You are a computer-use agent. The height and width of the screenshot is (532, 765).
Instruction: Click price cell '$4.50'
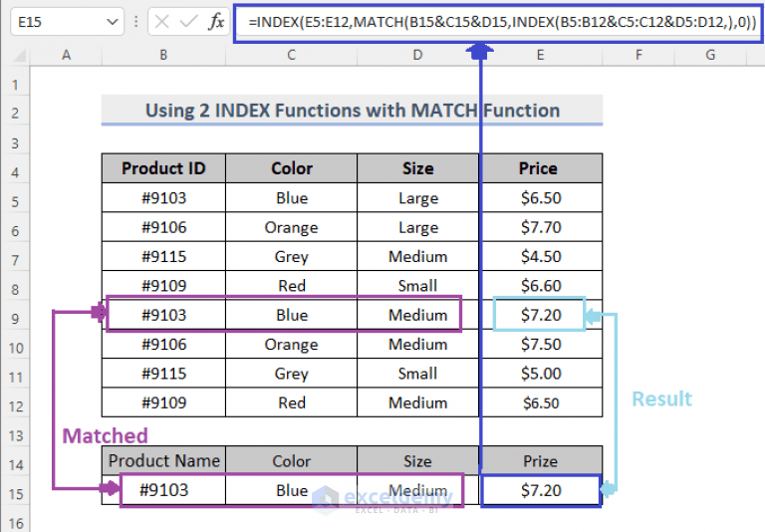pyautogui.click(x=541, y=256)
